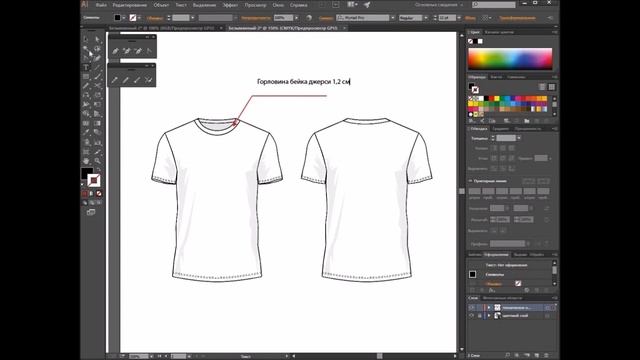Click fx add effect button in Appearance
Viewport: 640px width, 360px height.
[x=491, y=290]
